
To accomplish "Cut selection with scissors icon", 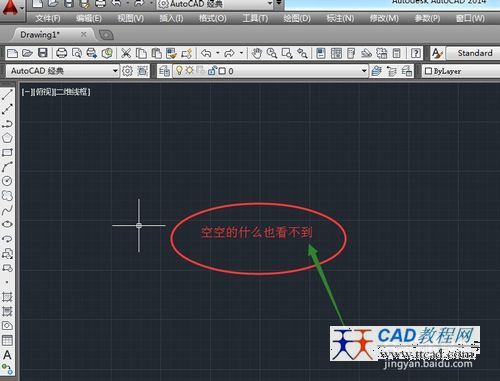I will click(x=126, y=53).
